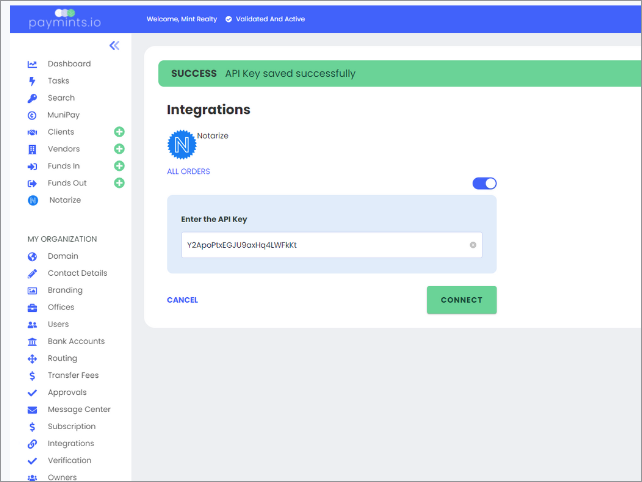Click the MuniPay circular icon
Image resolution: width=642 pixels, height=482 pixels.
(32, 115)
